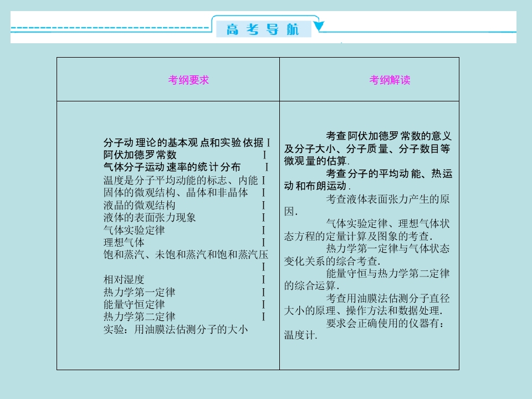Viewport: 532px width, 399px height.
Task: Click the blue arrow beside 高考导航
Action: click(318, 25)
